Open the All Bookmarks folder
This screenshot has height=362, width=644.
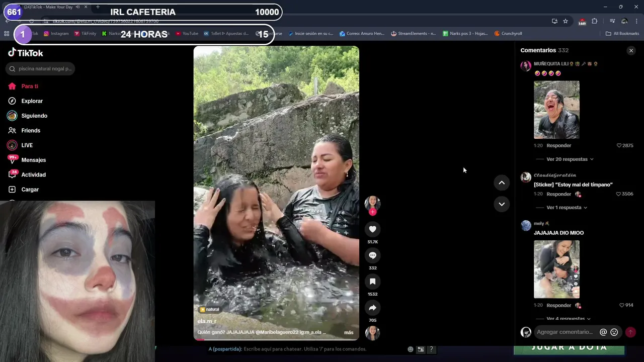(x=622, y=34)
